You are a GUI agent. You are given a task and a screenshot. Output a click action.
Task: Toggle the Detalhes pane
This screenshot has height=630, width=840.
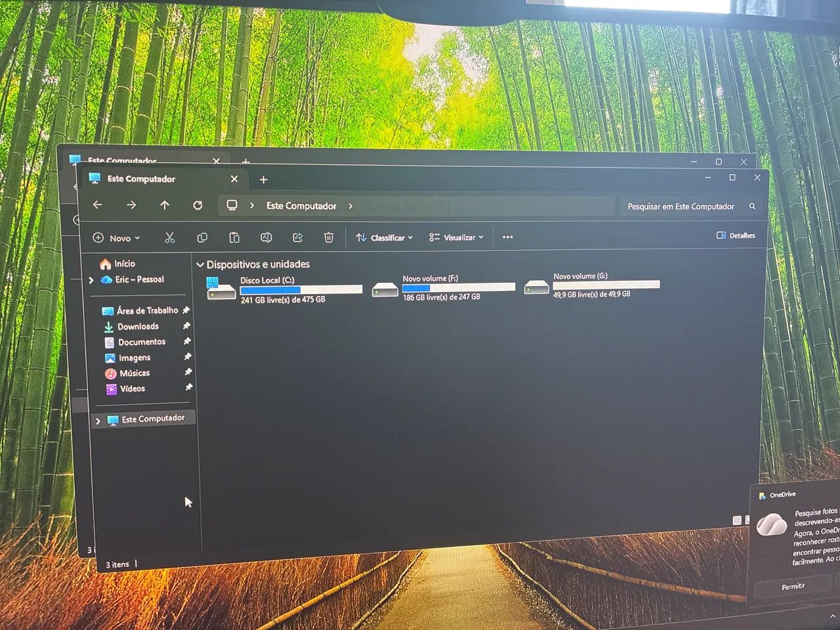(x=736, y=236)
